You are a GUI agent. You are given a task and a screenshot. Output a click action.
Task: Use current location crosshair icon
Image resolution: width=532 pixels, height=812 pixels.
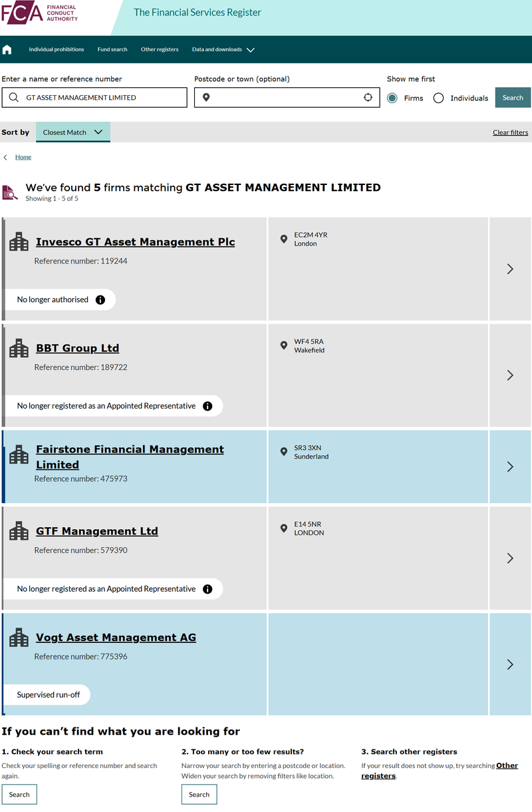[368, 98]
